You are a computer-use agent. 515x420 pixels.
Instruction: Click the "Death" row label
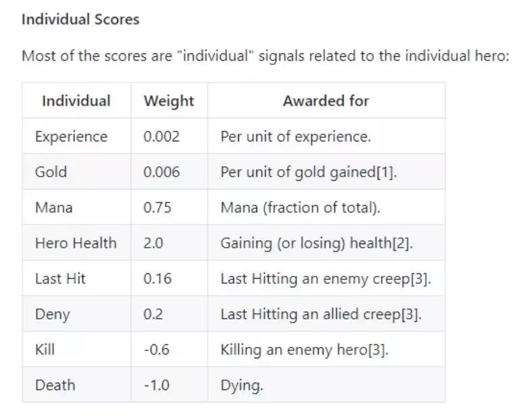(55, 386)
